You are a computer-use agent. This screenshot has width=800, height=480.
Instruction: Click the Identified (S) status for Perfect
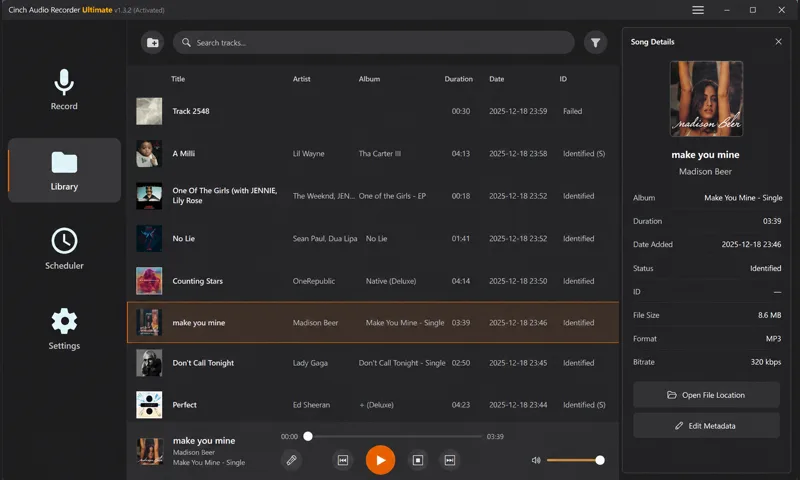click(x=584, y=405)
